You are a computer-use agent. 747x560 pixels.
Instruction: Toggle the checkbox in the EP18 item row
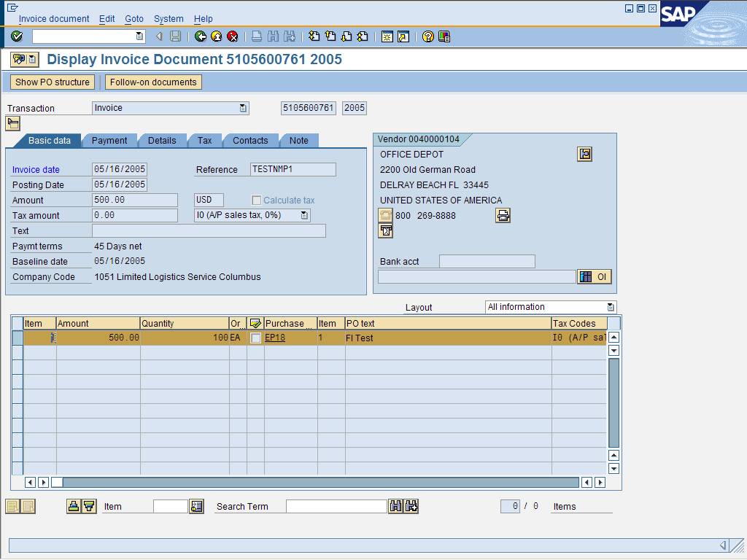256,338
